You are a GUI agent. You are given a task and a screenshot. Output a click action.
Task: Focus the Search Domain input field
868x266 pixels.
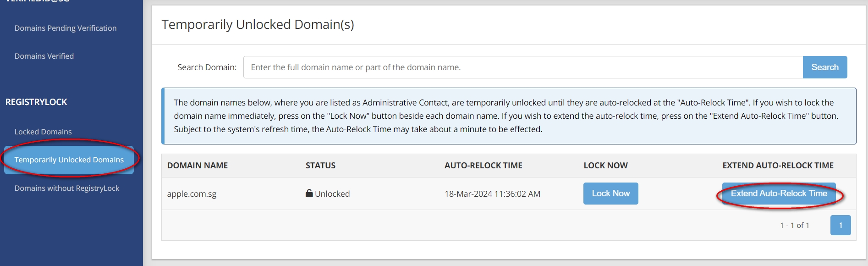coord(522,67)
